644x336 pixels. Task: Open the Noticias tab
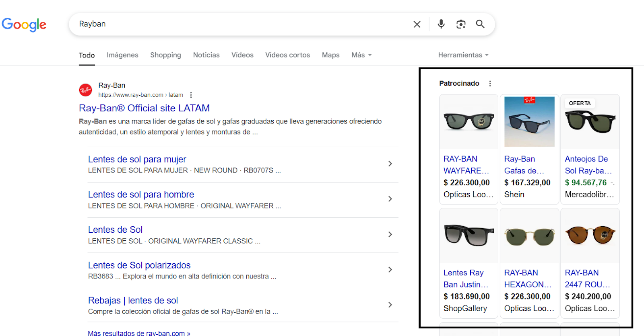[206, 55]
